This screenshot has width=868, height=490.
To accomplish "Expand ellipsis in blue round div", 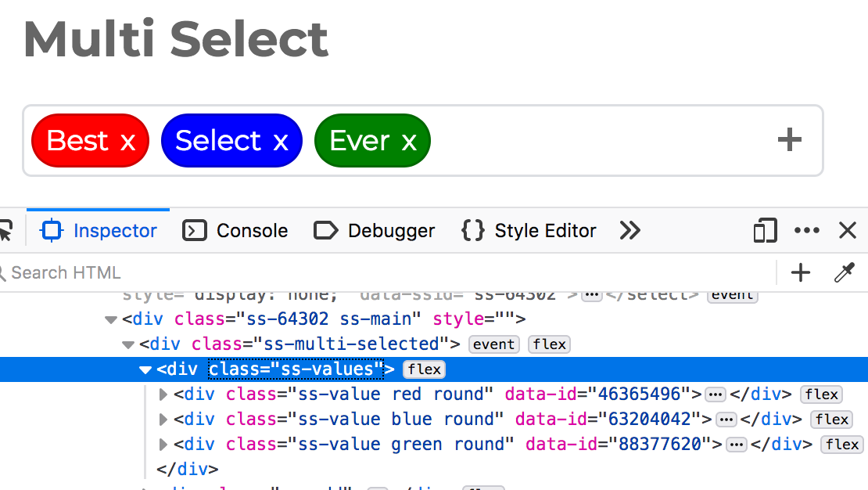I will click(x=726, y=420).
